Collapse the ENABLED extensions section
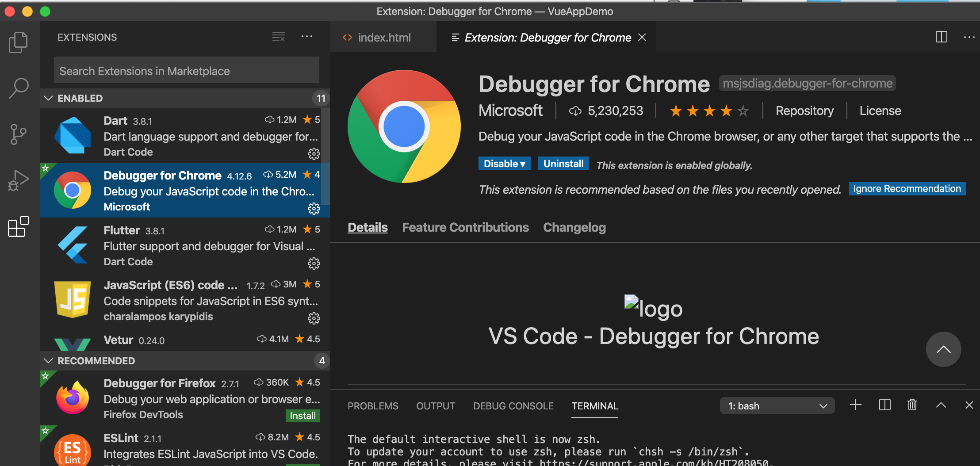Screen dimensions: 980x466 49,98
